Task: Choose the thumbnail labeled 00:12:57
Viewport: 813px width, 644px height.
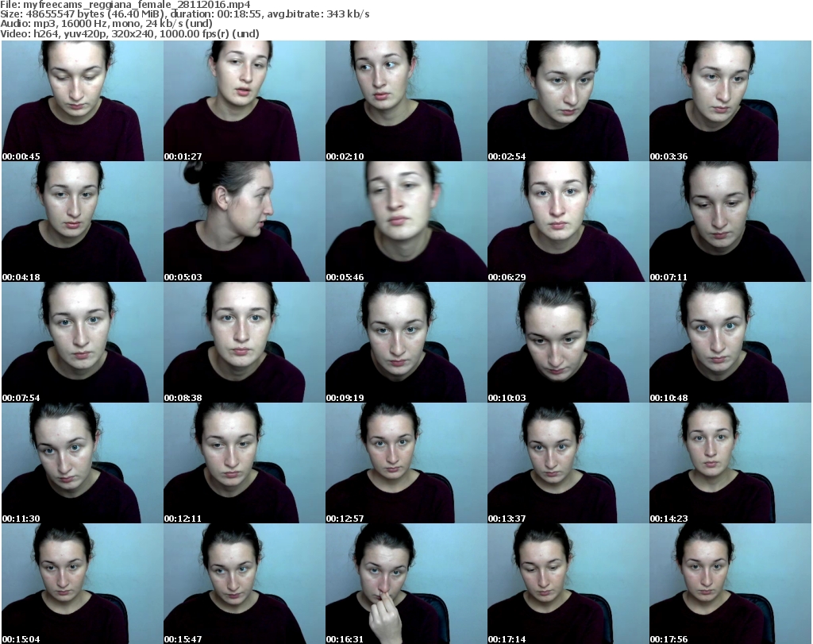Action: tap(406, 463)
